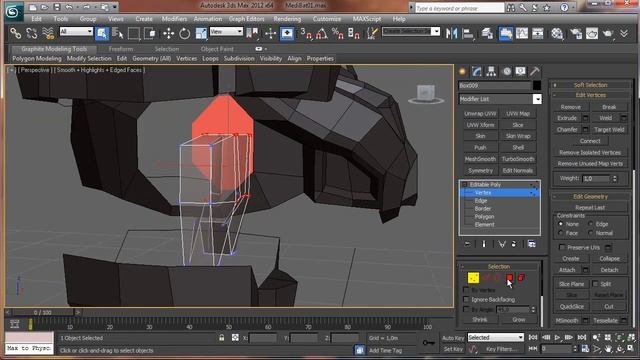Select the Select and Scale tool

coord(201,33)
